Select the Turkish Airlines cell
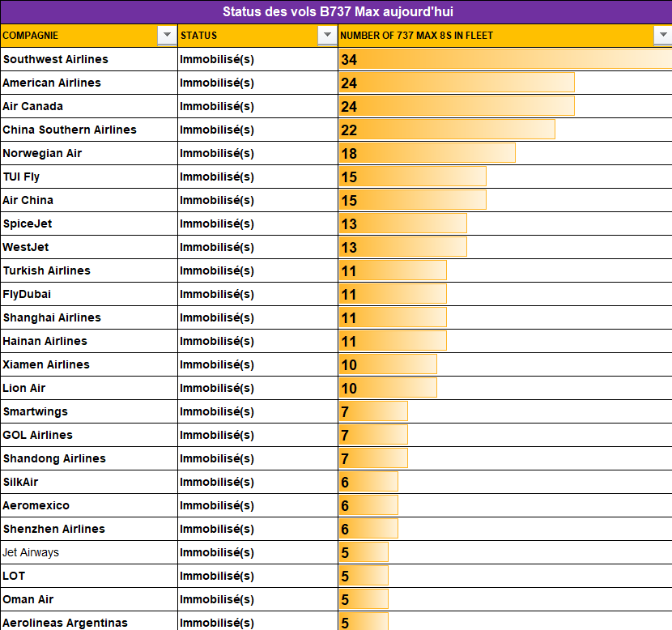672x630 pixels. pyautogui.click(x=89, y=270)
